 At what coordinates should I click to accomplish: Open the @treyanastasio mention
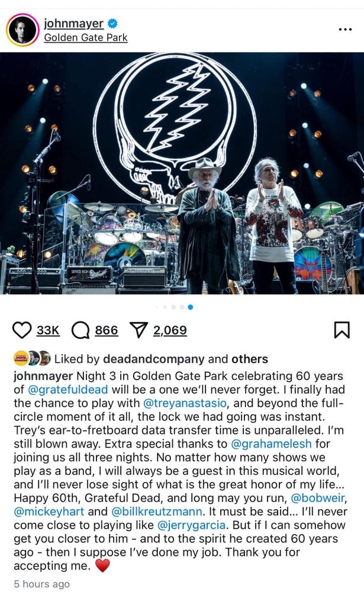[185, 403]
